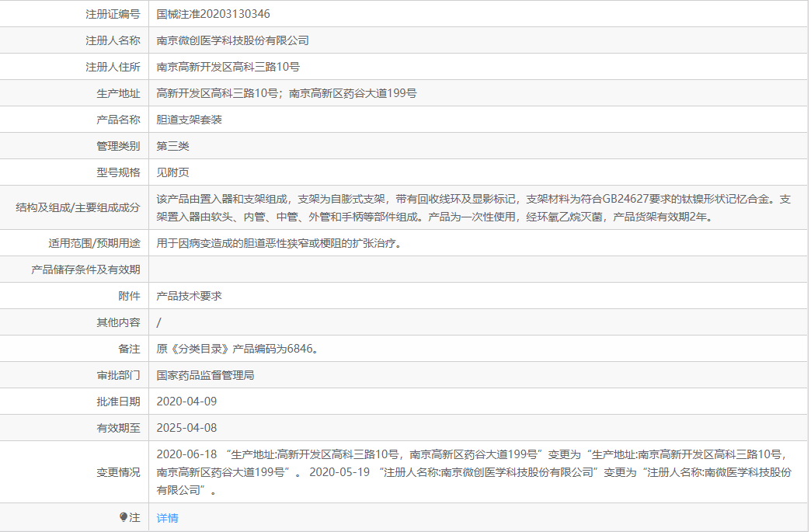Select the 见附页 value
This screenshot has width=811, height=532.
point(172,172)
